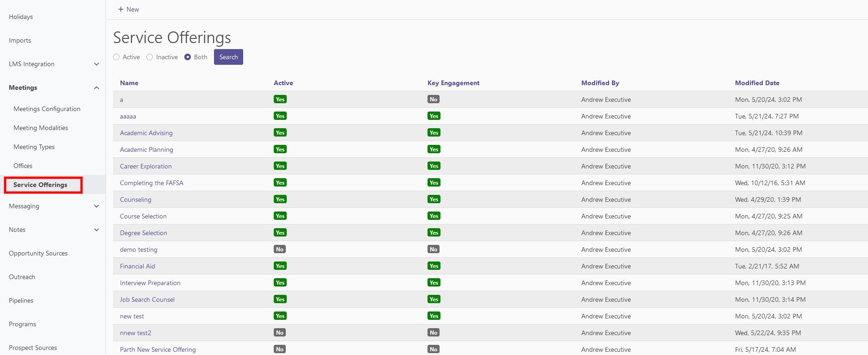
Task: Click the Search button
Action: pyautogui.click(x=228, y=57)
